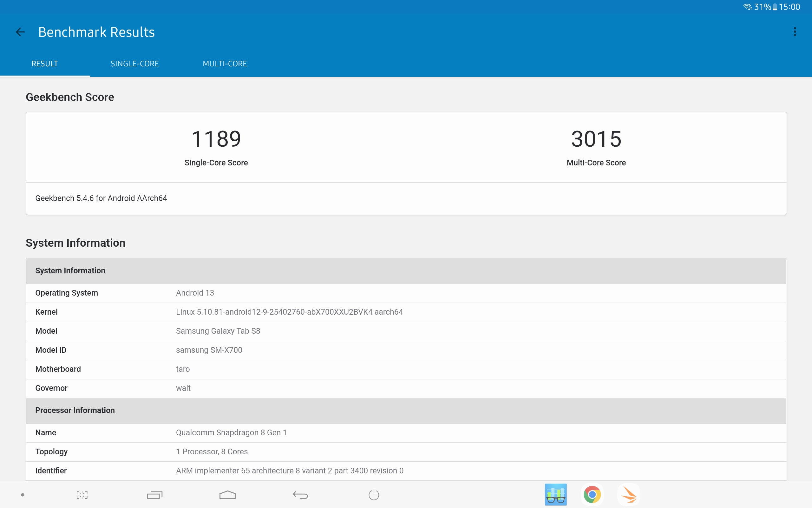Launch Chrome from the taskbar
The height and width of the screenshot is (508, 812).
[x=592, y=495]
